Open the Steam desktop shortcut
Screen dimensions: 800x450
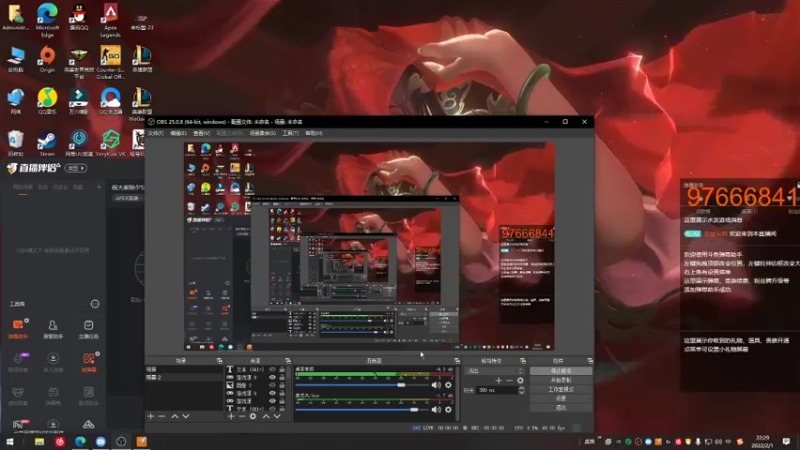[47, 143]
